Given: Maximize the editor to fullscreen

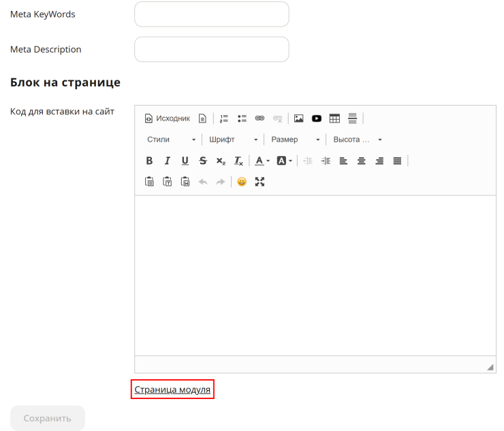Looking at the screenshot, I should tap(259, 182).
